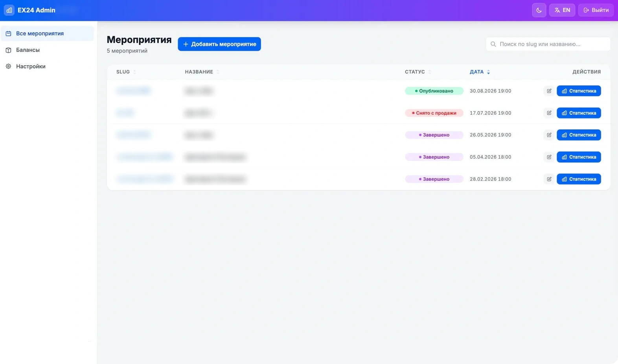
Task: Sort table by СТАТУС column
Action: pyautogui.click(x=418, y=72)
